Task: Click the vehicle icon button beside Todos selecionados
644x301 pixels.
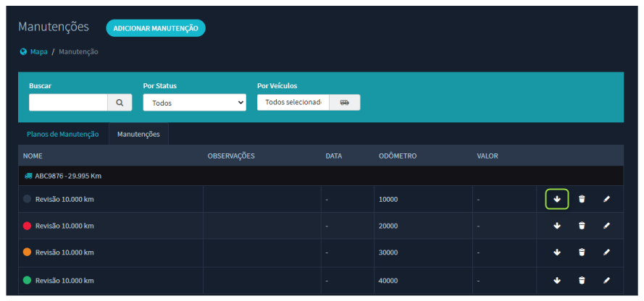Action: click(x=344, y=103)
